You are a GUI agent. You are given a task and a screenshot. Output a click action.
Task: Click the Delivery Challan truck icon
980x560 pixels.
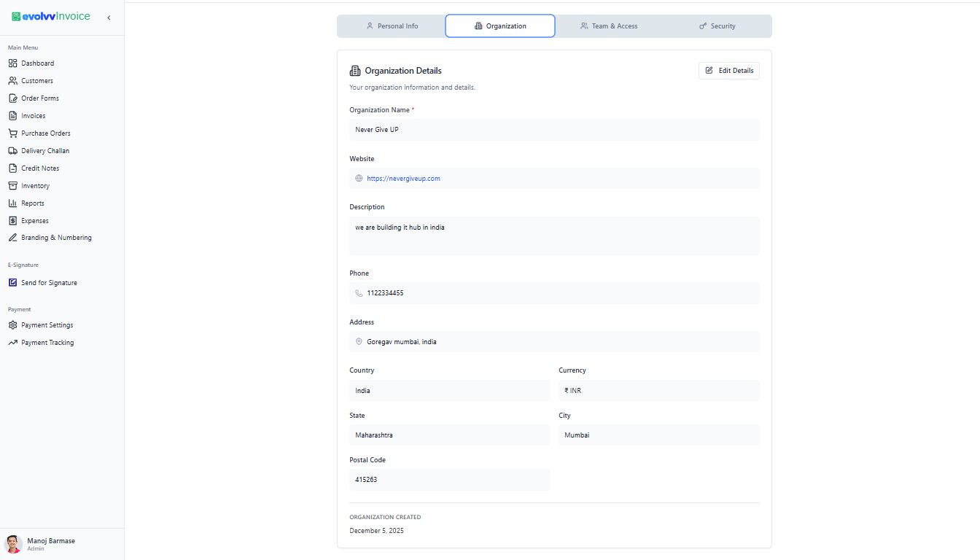[x=12, y=151]
